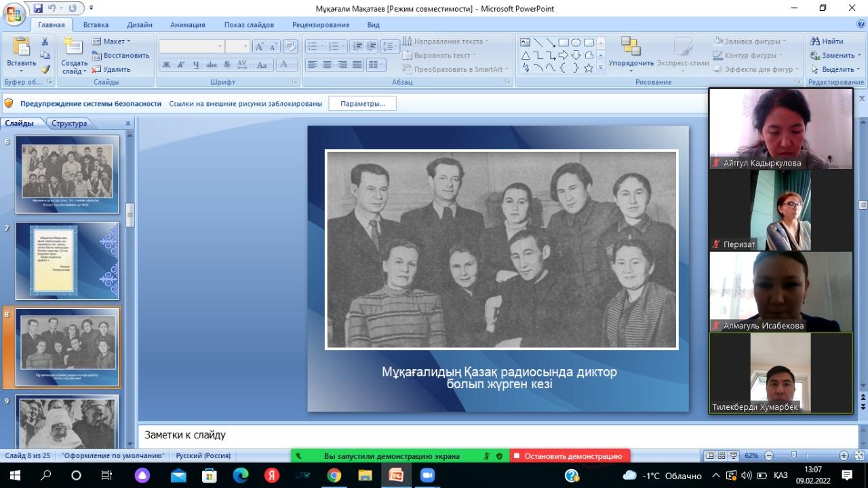Select the Format Painter brush icon
The image size is (868, 488).
[x=45, y=69]
